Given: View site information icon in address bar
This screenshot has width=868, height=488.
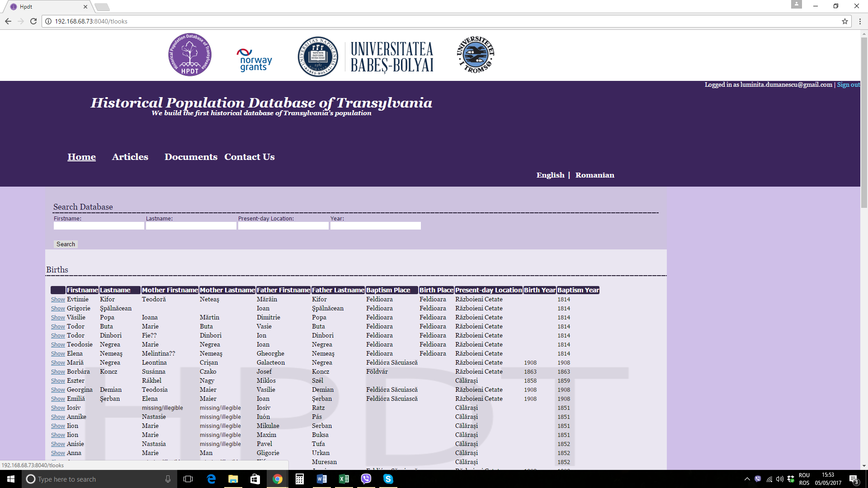Looking at the screenshot, I should (x=48, y=21).
